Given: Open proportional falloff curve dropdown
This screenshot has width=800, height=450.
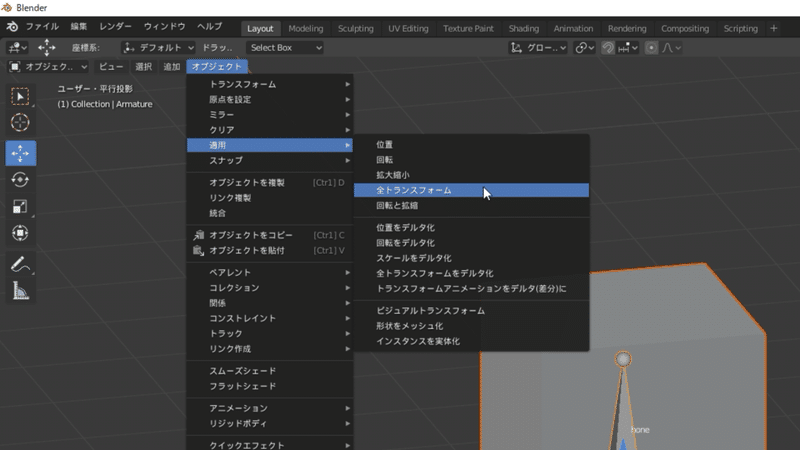Looking at the screenshot, I should click(x=671, y=48).
